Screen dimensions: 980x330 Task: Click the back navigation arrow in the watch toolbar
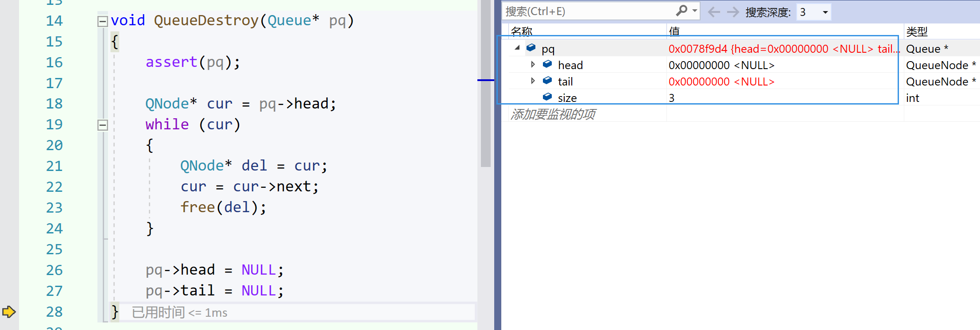pyautogui.click(x=714, y=12)
